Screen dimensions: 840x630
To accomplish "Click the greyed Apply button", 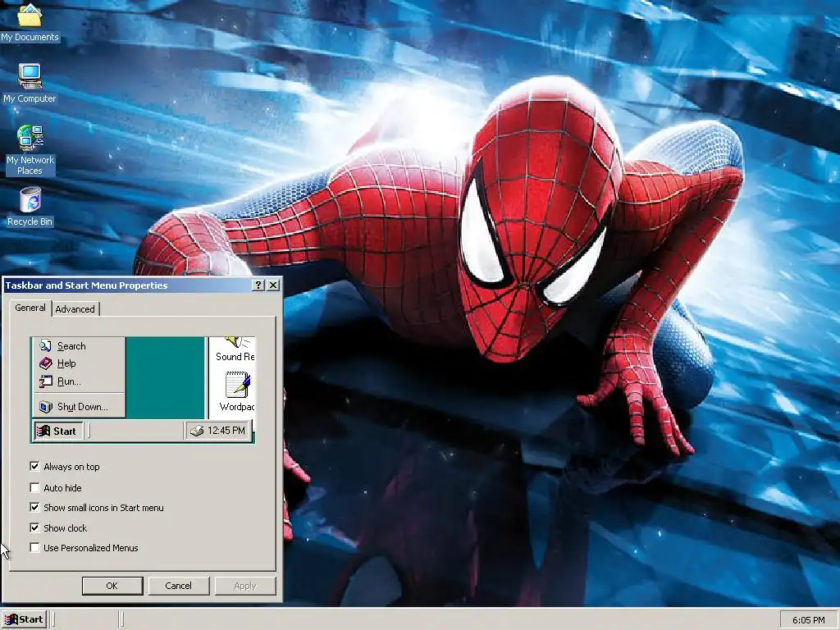I will pyautogui.click(x=245, y=586).
